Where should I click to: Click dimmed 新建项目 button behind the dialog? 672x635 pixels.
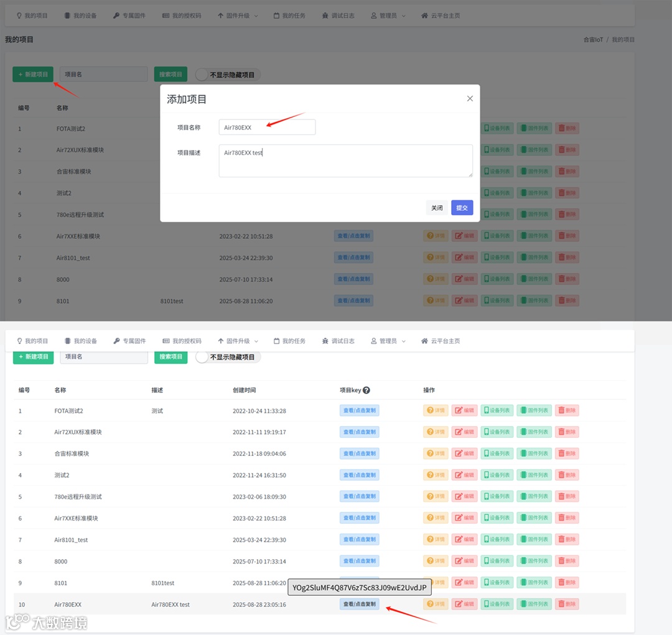click(x=33, y=74)
